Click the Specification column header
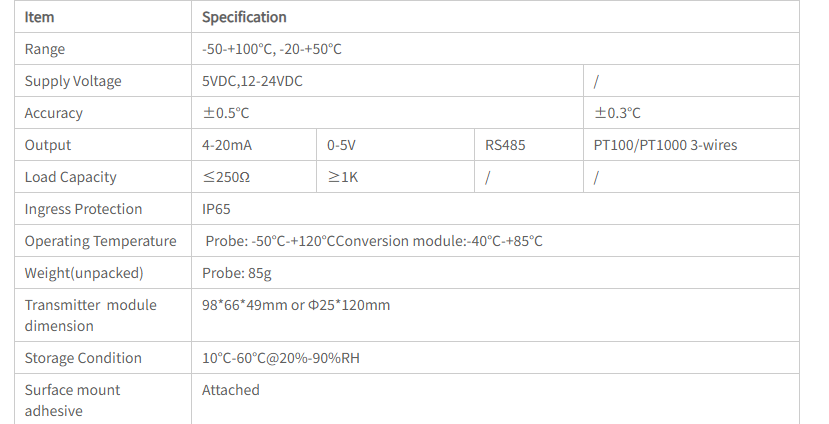The width and height of the screenshot is (829, 424). [244, 17]
